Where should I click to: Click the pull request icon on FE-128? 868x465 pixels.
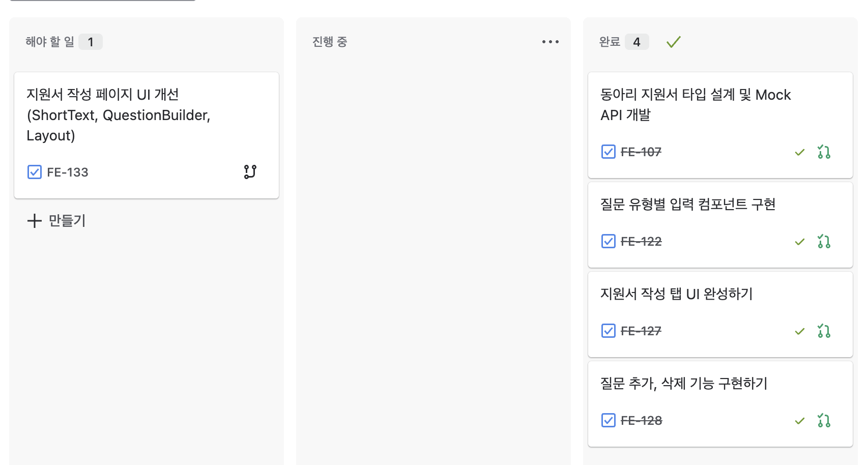click(x=824, y=421)
